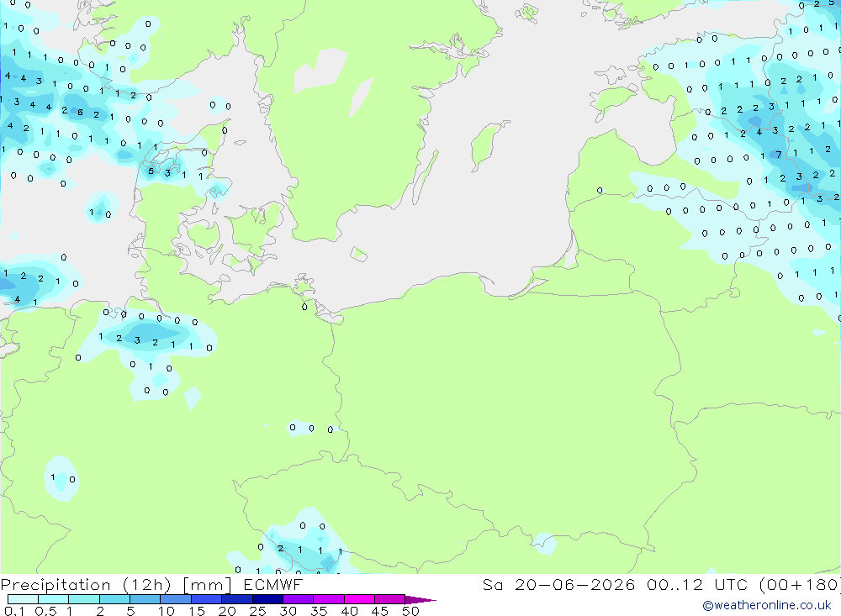
Task: Click the '50' label under the legend scale
Action: tap(410, 611)
